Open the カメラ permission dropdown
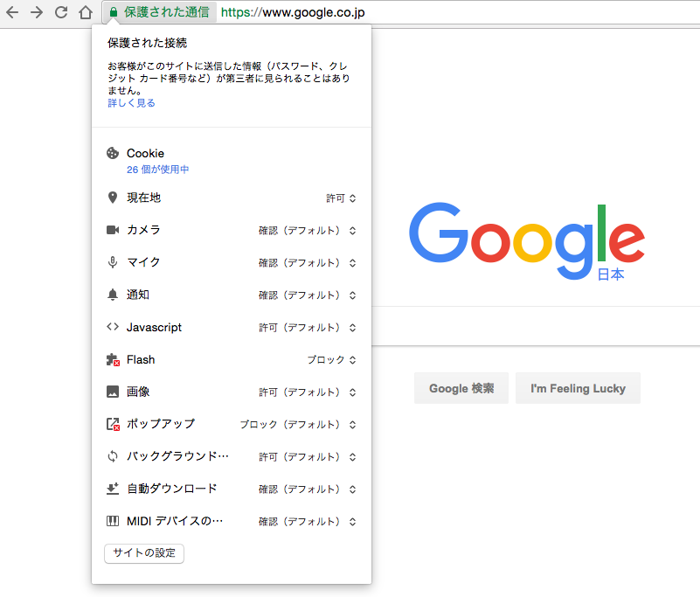The width and height of the screenshot is (700, 597). point(307,231)
